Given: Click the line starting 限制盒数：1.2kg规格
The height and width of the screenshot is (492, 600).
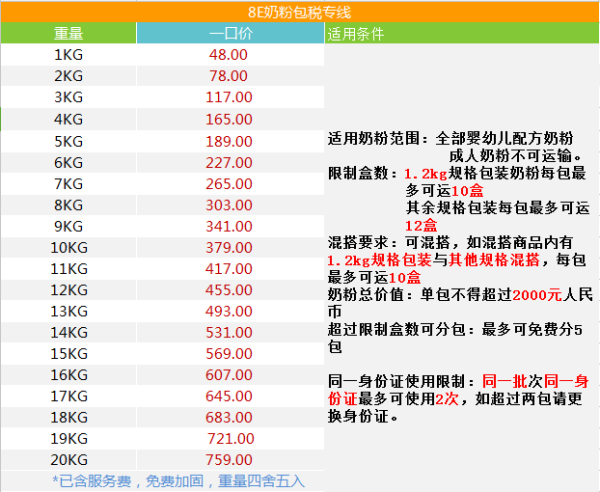Looking at the screenshot, I should [457, 173].
